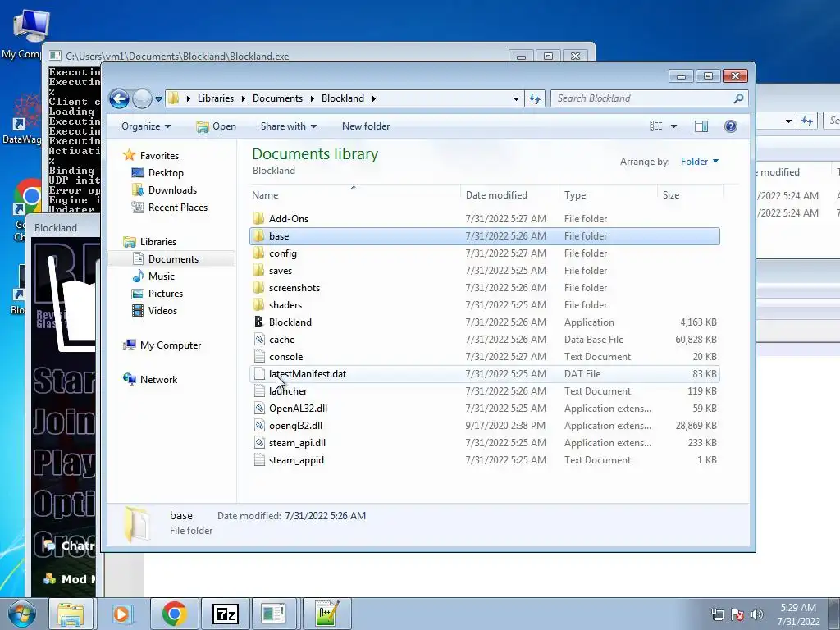Select the opengl32.dll file
The height and width of the screenshot is (630, 840).
tap(484, 426)
